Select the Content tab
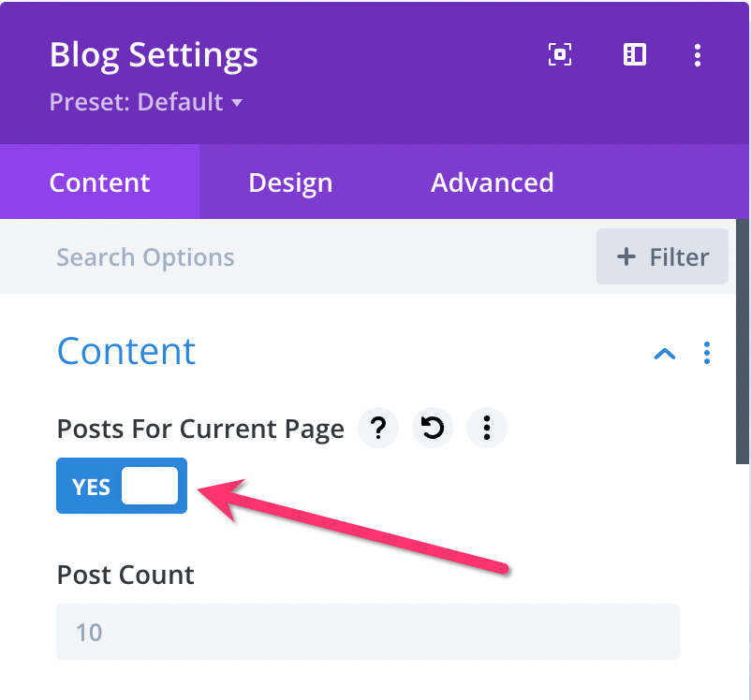The width and height of the screenshot is (751, 700). (x=99, y=182)
